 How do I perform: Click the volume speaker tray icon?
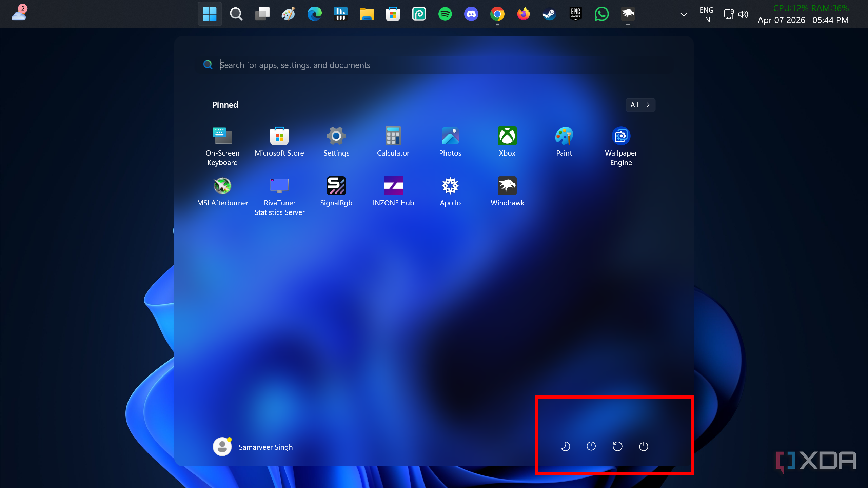pyautogui.click(x=743, y=14)
